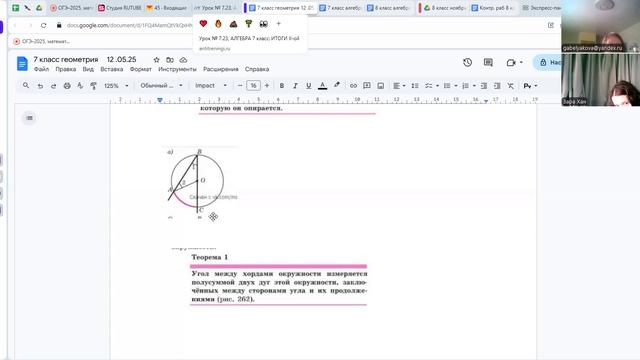Star the document title
640x360 pixels.
tap(156, 60)
